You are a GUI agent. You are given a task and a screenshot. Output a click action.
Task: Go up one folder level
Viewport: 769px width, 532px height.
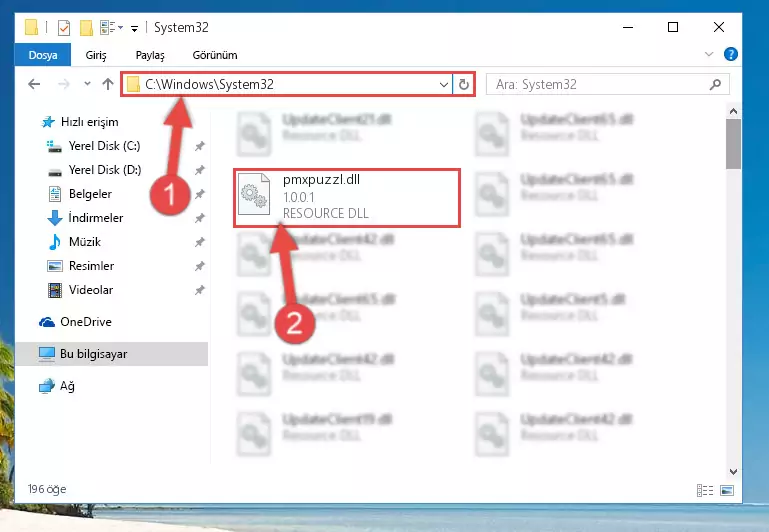[x=108, y=84]
